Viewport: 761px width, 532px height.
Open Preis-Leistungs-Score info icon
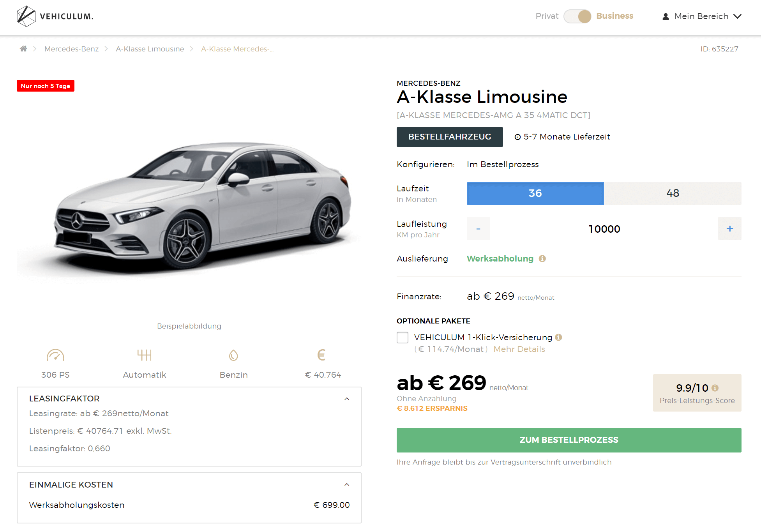tap(715, 388)
